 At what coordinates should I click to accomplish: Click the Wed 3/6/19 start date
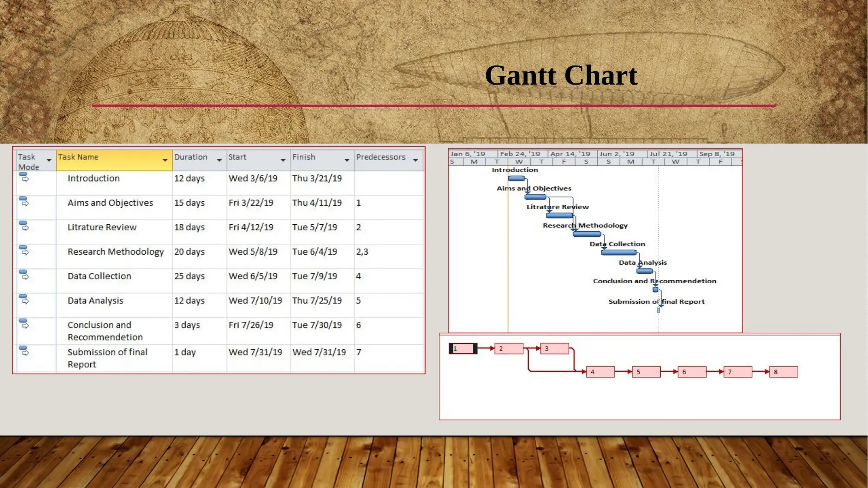(259, 183)
